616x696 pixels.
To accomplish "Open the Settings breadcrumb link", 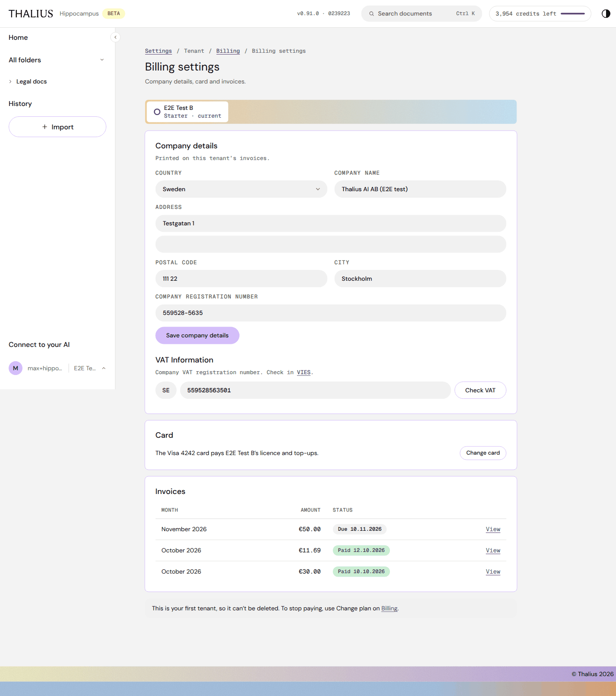I will [158, 51].
